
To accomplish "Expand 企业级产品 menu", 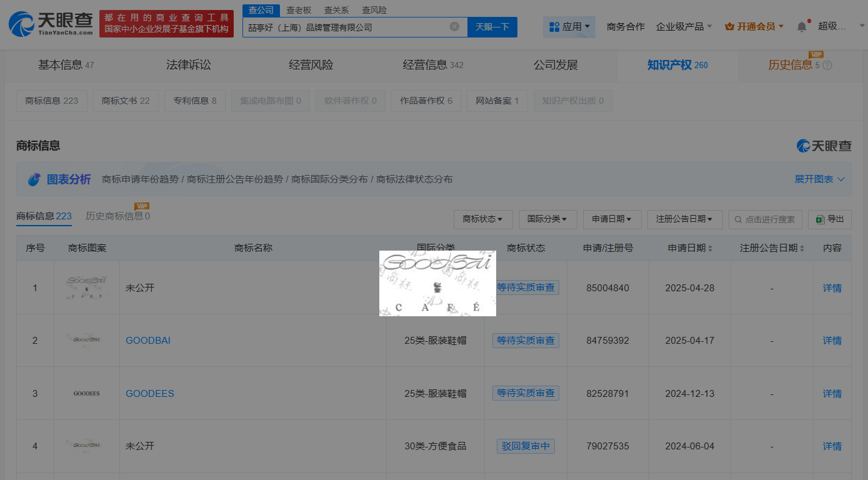I will pos(684,26).
